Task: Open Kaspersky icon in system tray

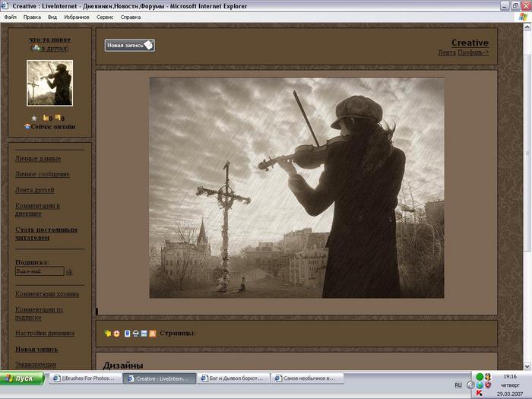Action: [480, 392]
